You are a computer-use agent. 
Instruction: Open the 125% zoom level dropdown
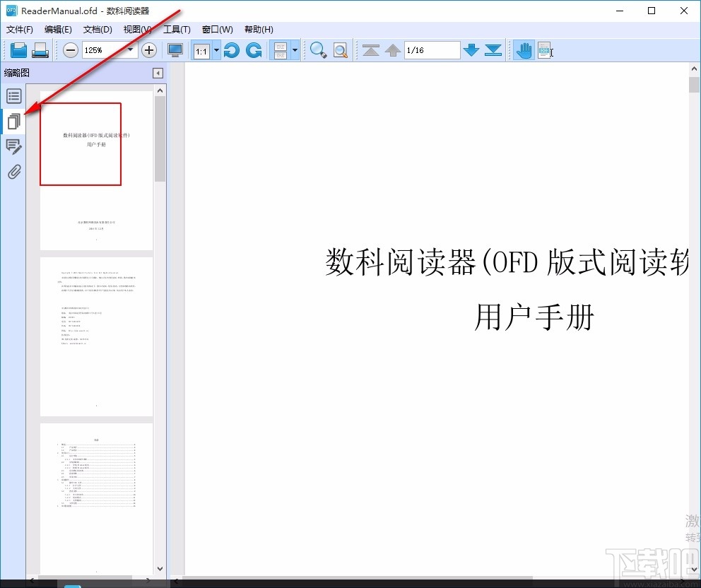[x=130, y=50]
